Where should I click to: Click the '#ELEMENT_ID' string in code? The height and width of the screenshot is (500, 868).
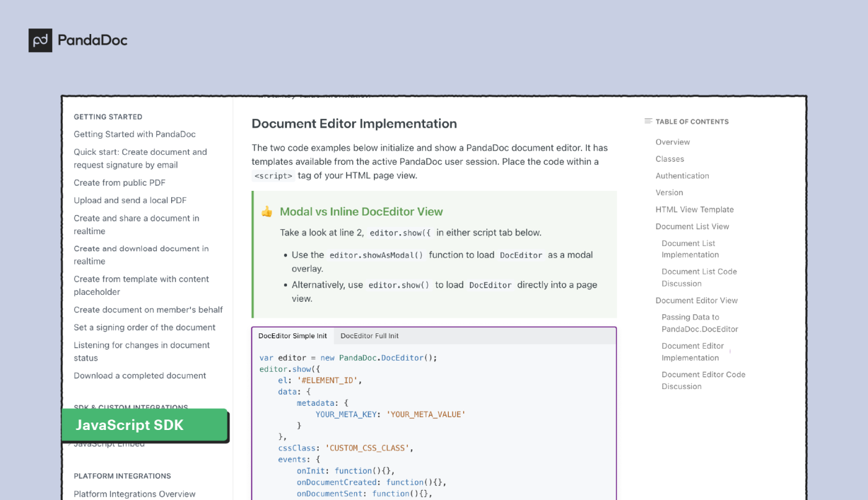click(x=327, y=380)
